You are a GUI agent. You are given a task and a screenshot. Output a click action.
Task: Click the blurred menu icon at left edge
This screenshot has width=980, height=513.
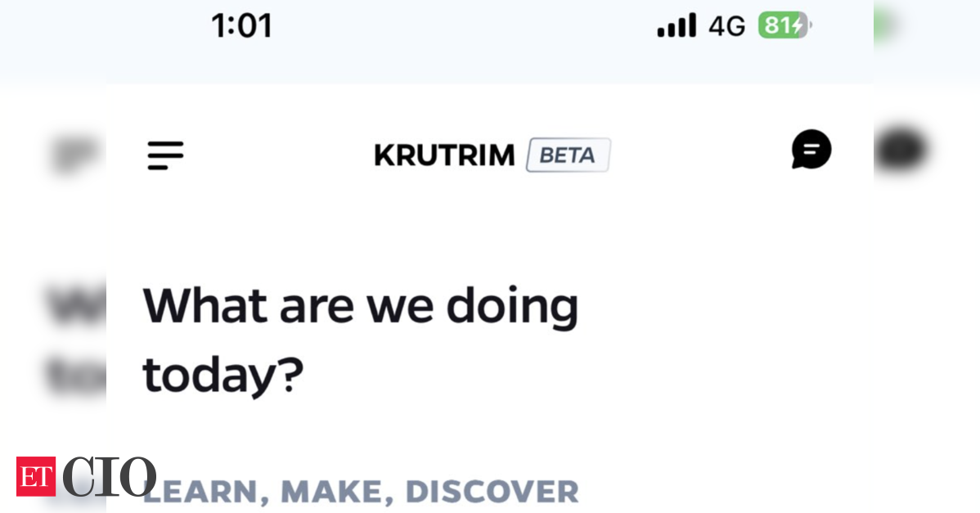pos(76,155)
